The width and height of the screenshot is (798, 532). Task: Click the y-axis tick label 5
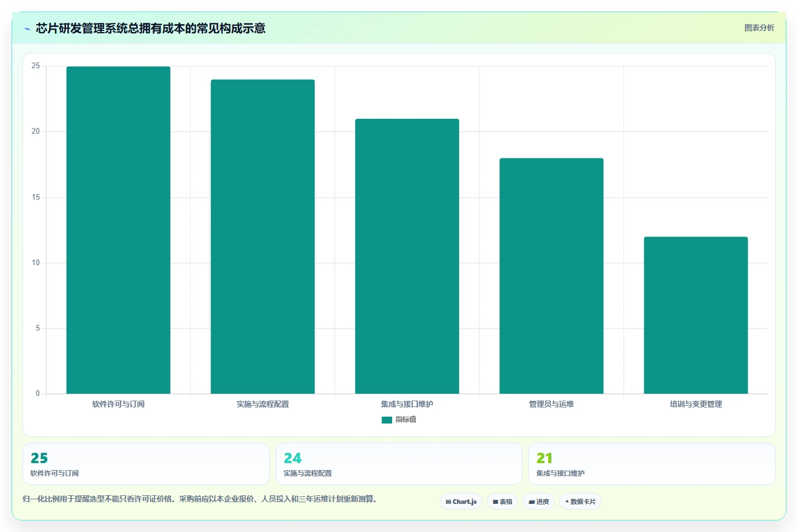(x=38, y=328)
